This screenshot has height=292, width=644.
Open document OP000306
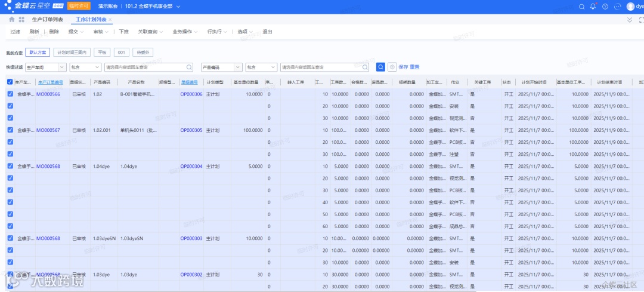[191, 94]
